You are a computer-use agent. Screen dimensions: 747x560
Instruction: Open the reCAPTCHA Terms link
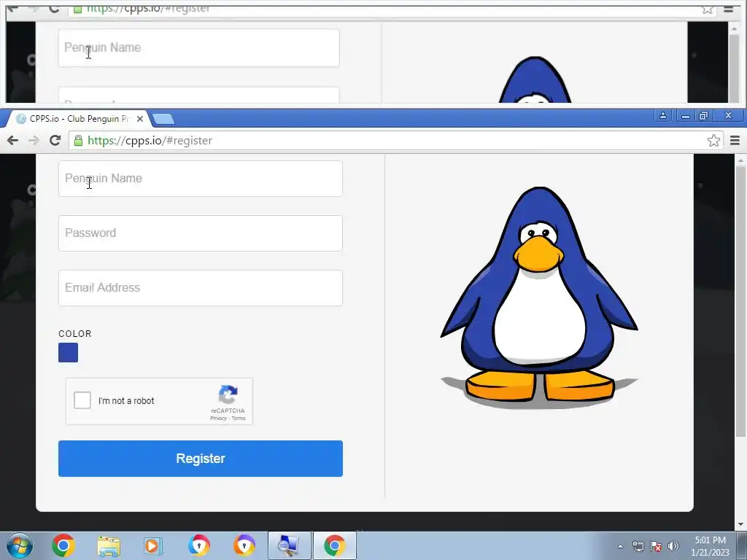[239, 419]
